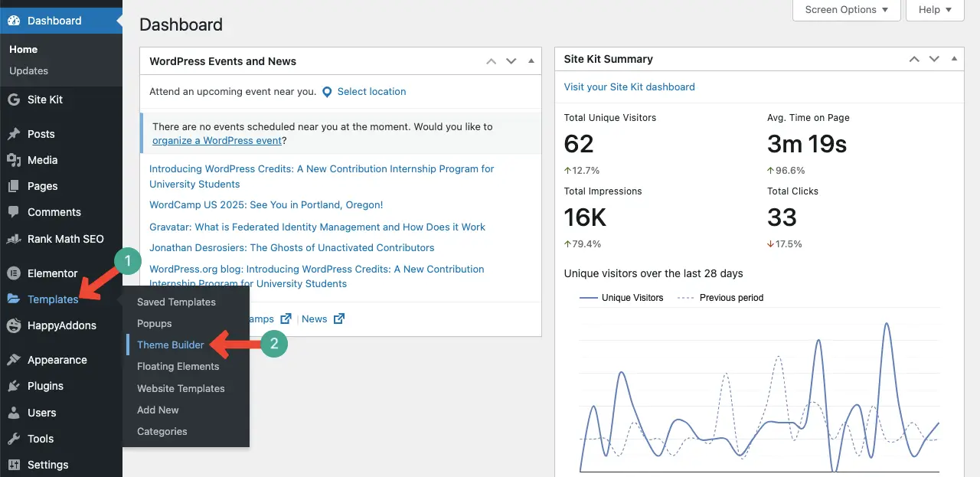980x477 pixels.
Task: Click the 79.4% impressions increase indicator
Action: click(x=583, y=244)
